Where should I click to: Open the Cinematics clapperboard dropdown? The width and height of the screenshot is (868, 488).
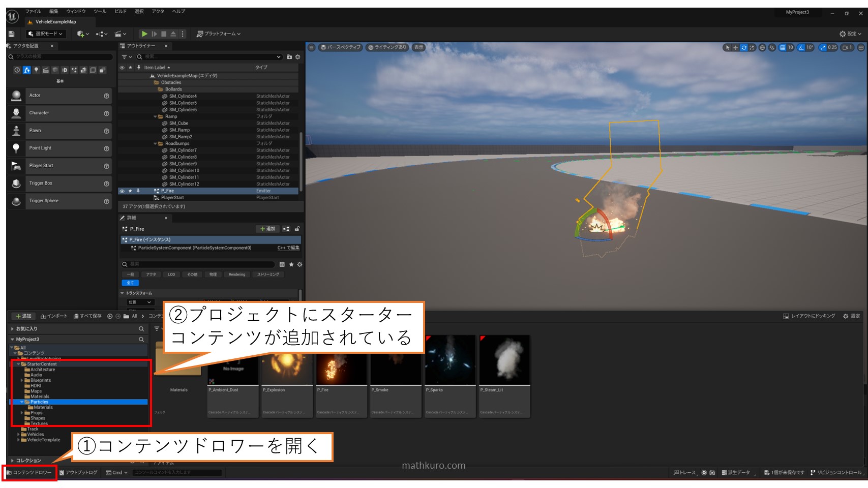pos(121,34)
